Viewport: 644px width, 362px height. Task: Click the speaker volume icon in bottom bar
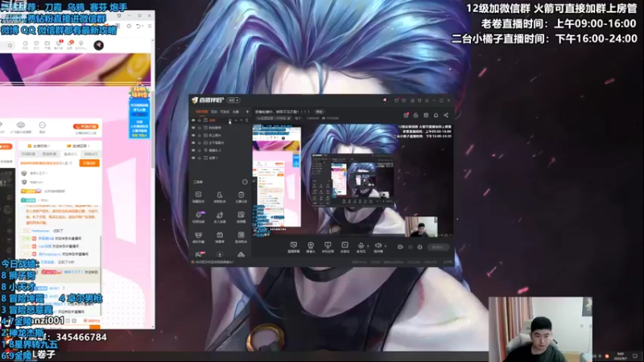click(x=378, y=247)
